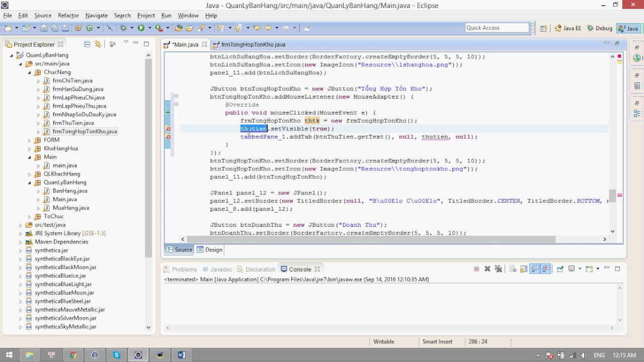Click the Open Perspective icon
The height and width of the screenshot is (362, 644).
pos(543,28)
